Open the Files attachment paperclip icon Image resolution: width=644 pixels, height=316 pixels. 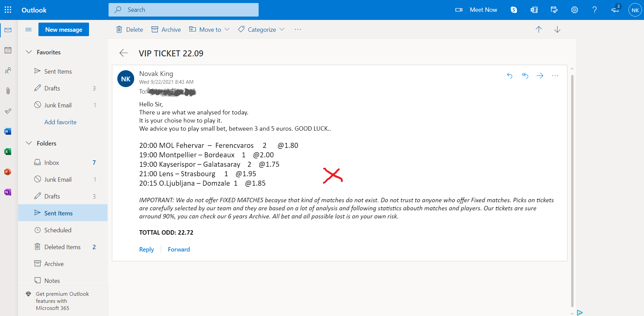point(8,91)
